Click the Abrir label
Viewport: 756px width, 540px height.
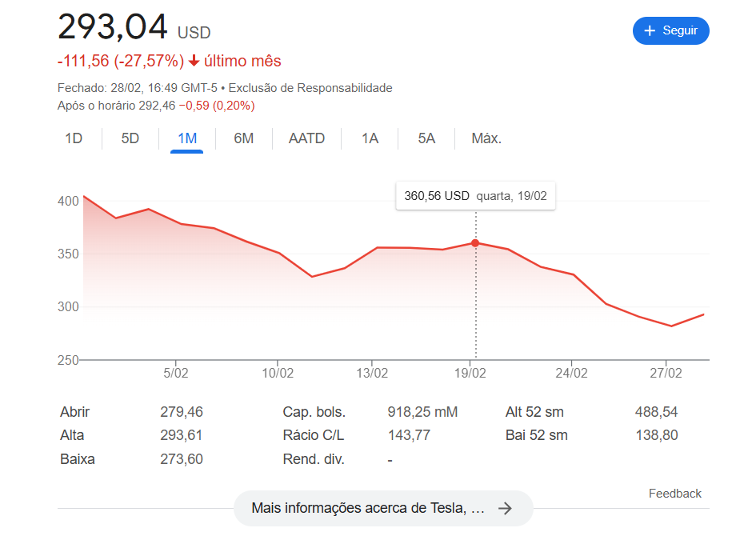[x=74, y=412]
